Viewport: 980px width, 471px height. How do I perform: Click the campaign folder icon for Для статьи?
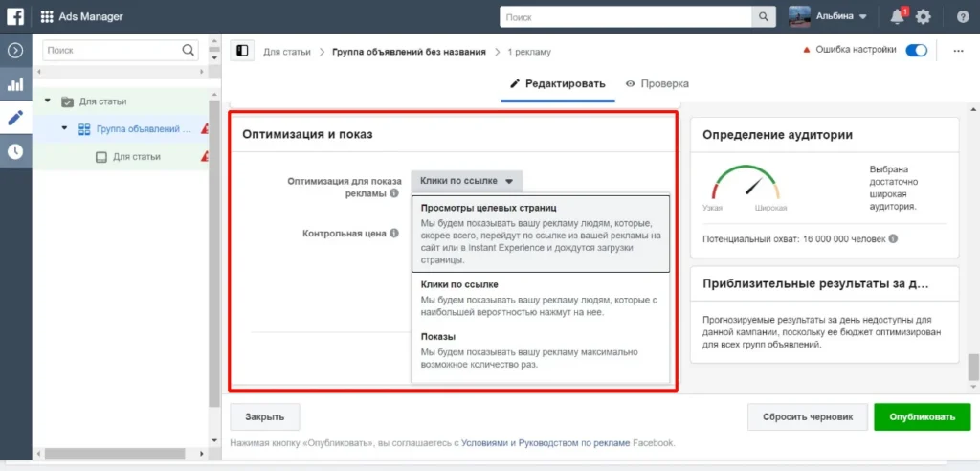67,102
